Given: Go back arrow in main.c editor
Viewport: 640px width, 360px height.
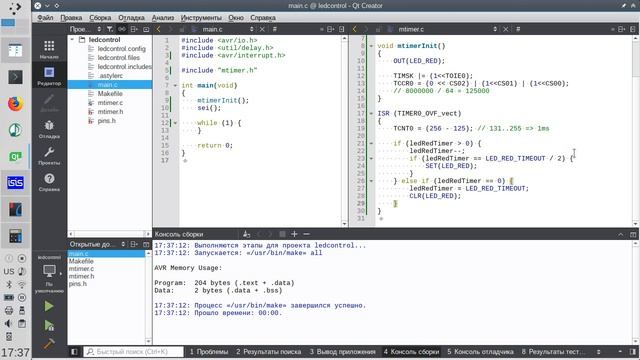Looking at the screenshot, I should point(158,29).
